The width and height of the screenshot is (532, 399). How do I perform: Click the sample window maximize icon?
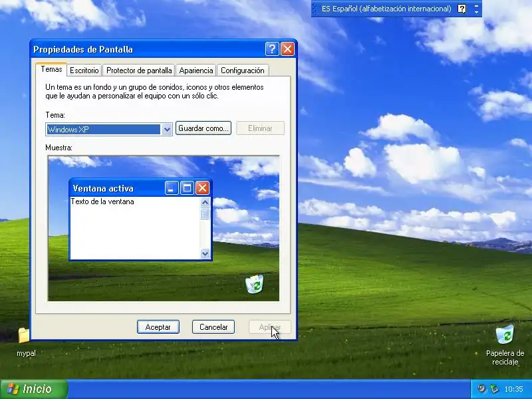tap(187, 188)
